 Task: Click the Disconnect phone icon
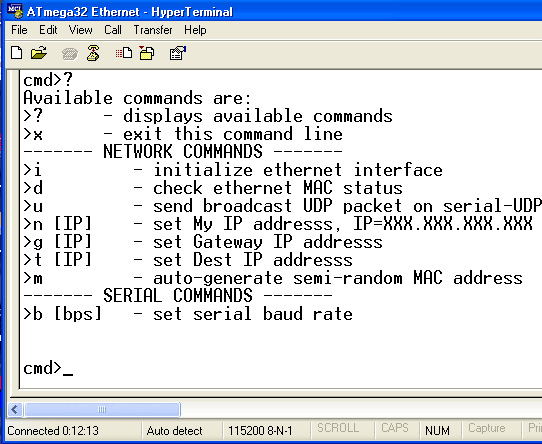[93, 53]
